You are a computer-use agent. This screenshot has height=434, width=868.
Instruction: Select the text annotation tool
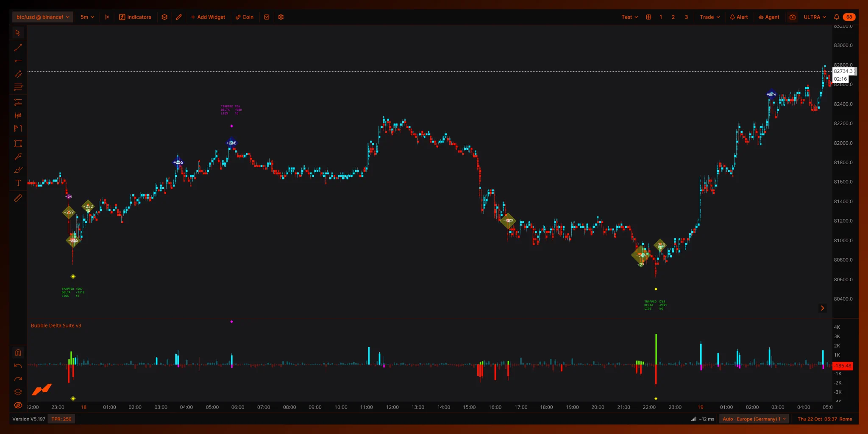click(18, 183)
